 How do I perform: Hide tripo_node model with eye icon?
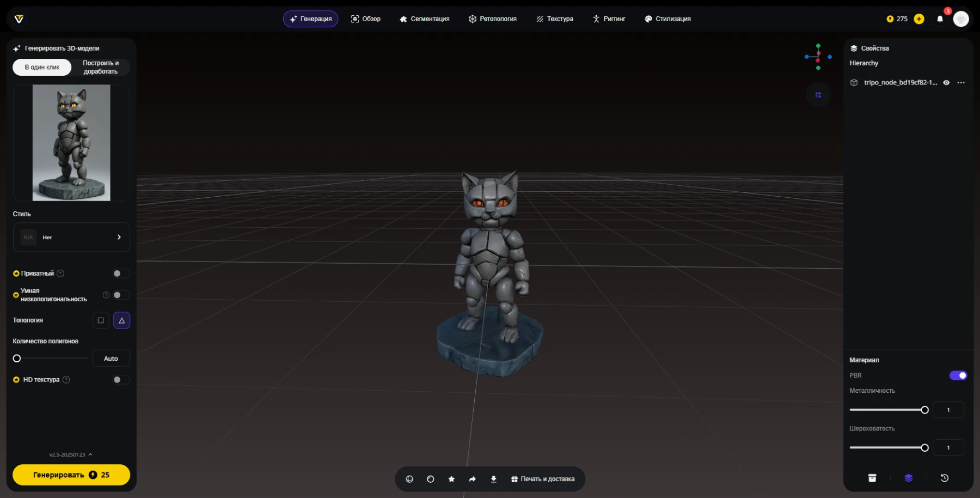[946, 83]
